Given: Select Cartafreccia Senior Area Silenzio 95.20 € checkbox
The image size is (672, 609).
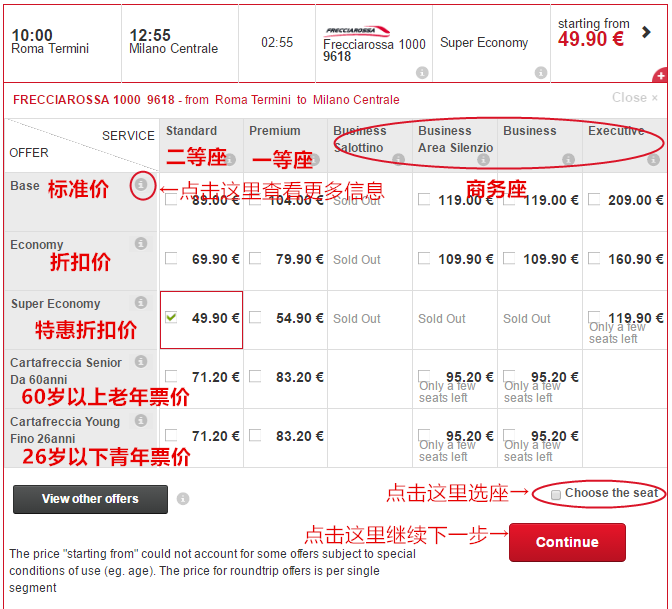Looking at the screenshot, I should point(424,377).
